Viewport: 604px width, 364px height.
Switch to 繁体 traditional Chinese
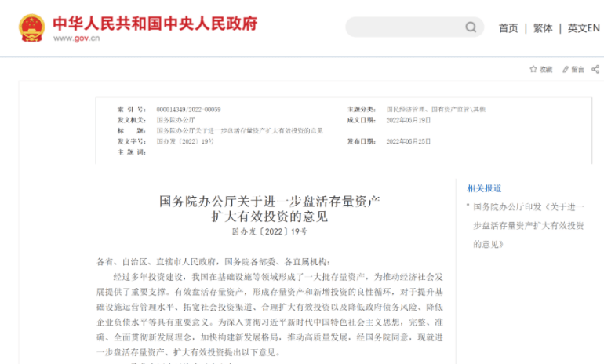[543, 27]
